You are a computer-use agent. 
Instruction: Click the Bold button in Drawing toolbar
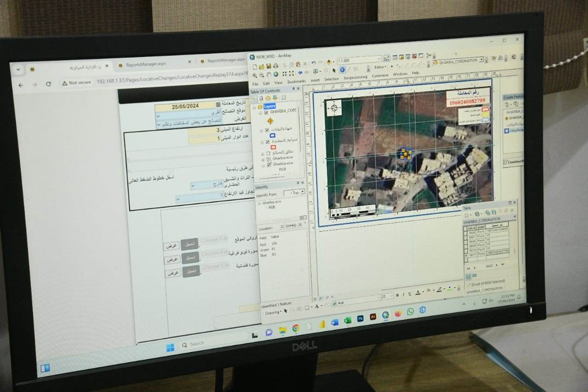coord(397,294)
